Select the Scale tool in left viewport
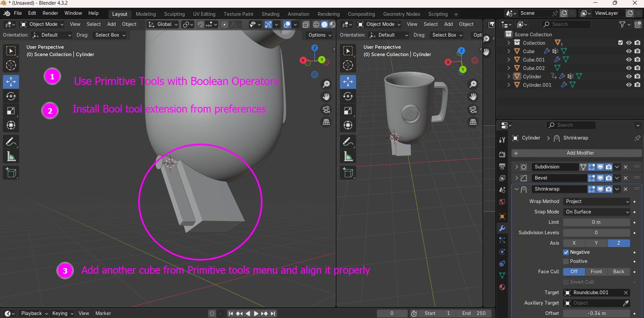 coord(11,111)
